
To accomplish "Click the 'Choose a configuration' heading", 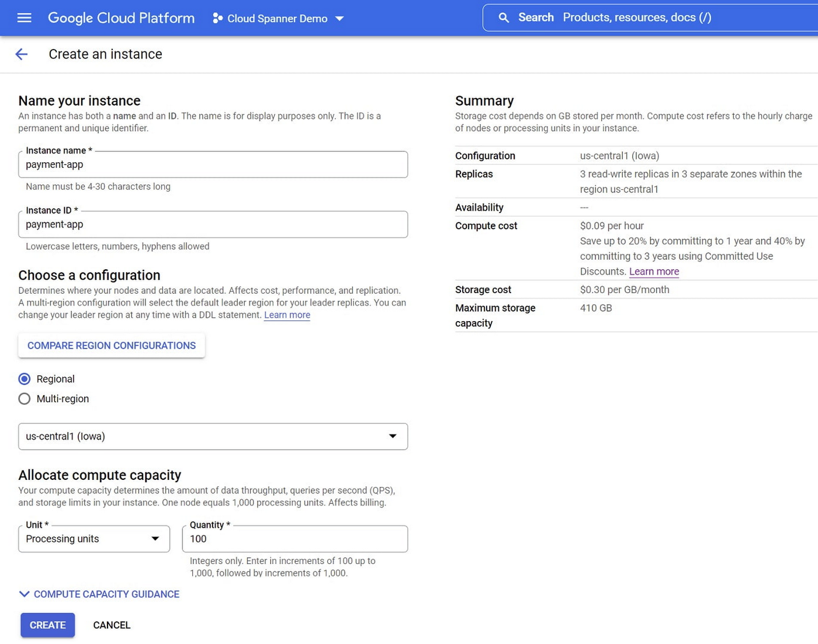I will point(89,276).
